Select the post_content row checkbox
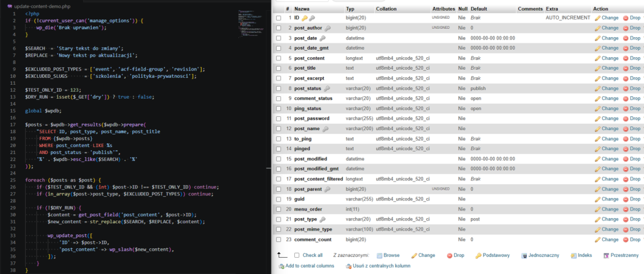Image resolution: width=644 pixels, height=274 pixels. (x=279, y=58)
